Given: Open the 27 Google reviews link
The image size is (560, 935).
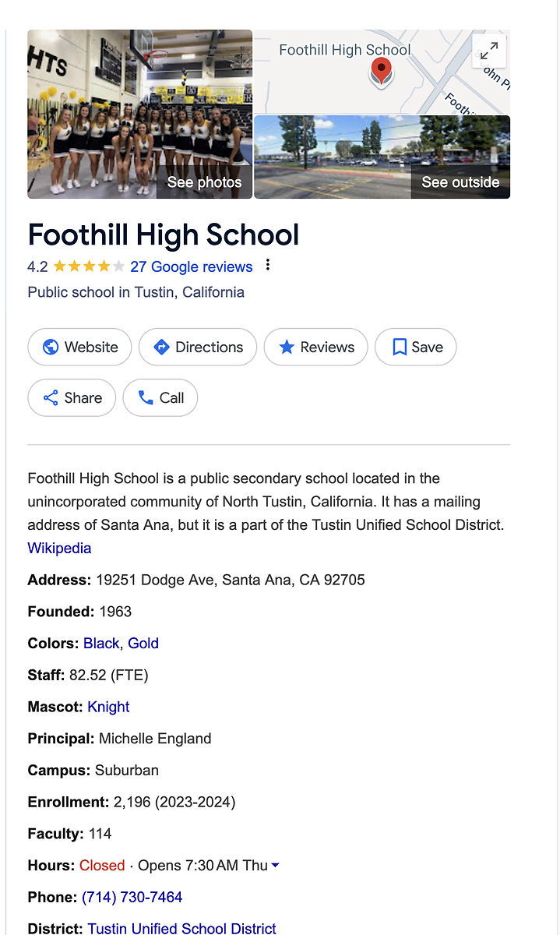Looking at the screenshot, I should pyautogui.click(x=192, y=266).
